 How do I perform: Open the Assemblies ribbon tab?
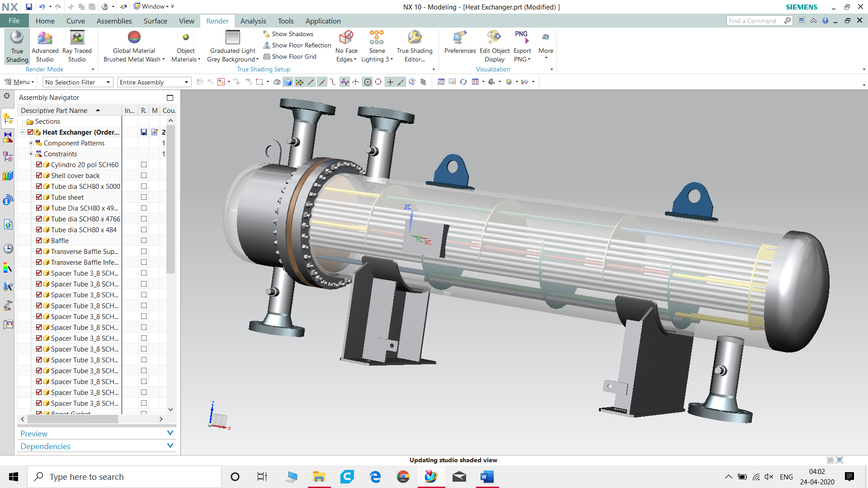click(114, 21)
